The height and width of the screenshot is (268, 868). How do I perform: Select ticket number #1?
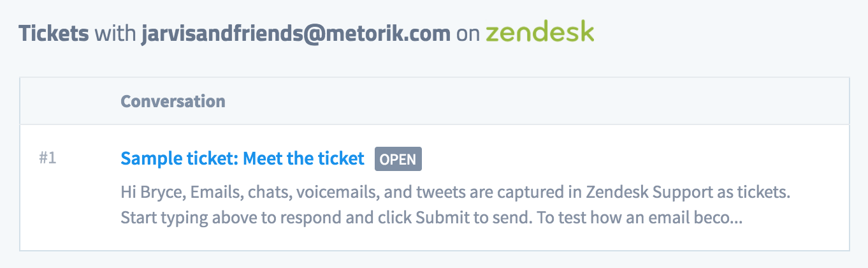pyautogui.click(x=48, y=158)
